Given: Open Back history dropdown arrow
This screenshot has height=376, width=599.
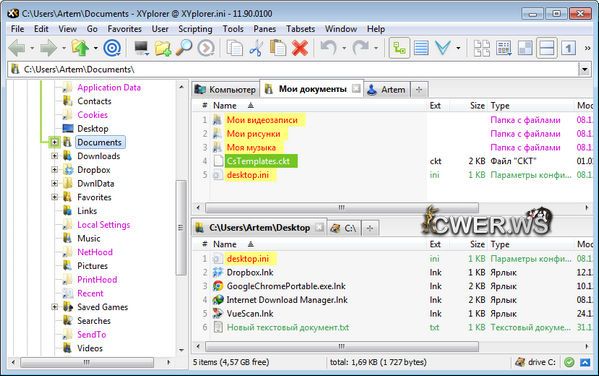Looking at the screenshot, I should [x=32, y=49].
